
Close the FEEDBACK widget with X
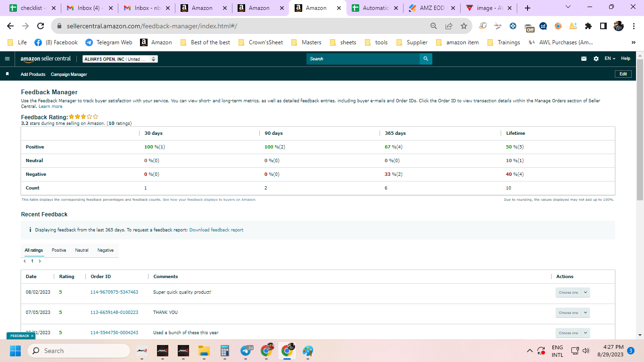[x=33, y=336]
